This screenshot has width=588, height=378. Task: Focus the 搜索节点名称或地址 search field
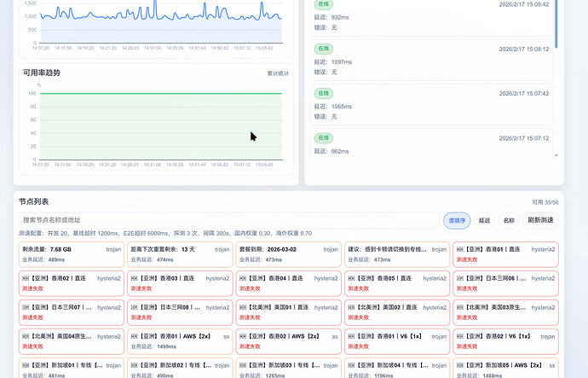[229, 220]
